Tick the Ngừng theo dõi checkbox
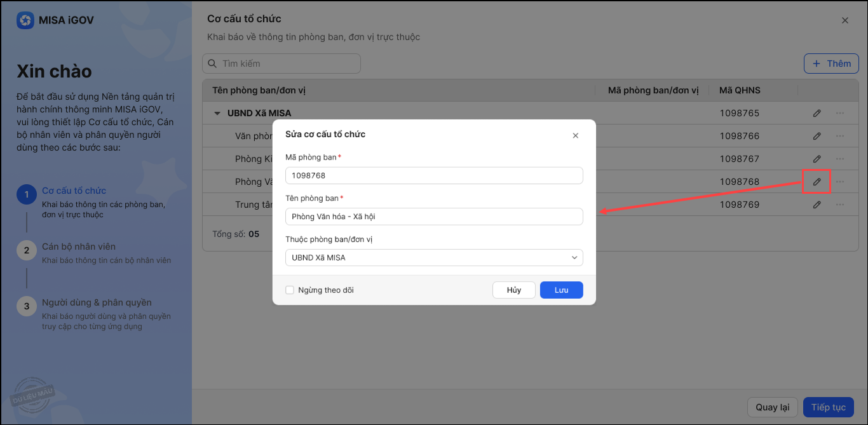Image resolution: width=868 pixels, height=425 pixels. pos(290,290)
